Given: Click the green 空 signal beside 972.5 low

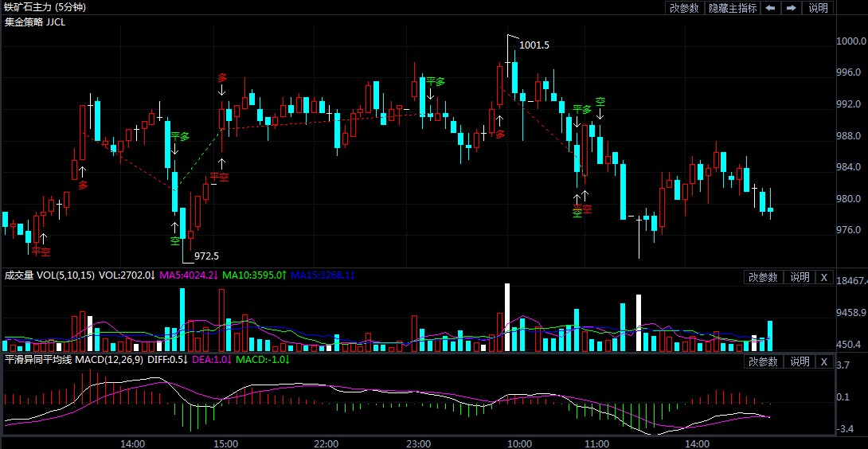Looking at the screenshot, I should 175,240.
